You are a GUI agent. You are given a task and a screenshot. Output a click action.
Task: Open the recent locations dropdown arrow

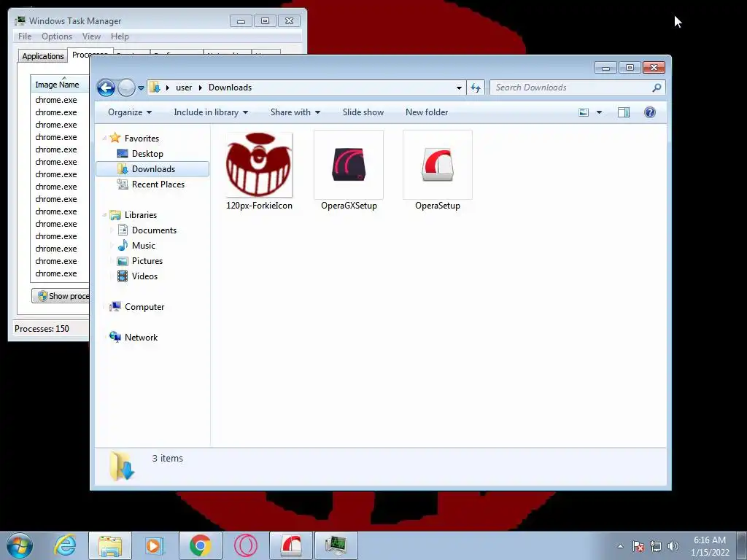point(141,88)
